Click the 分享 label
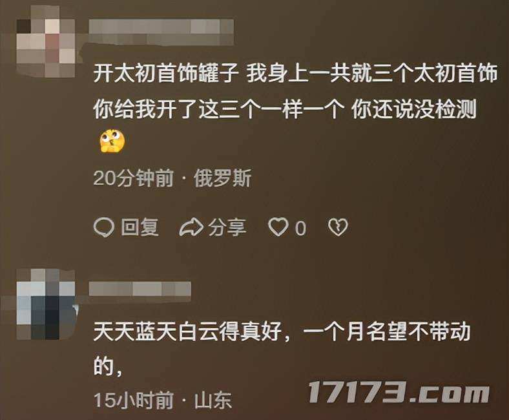 [227, 227]
